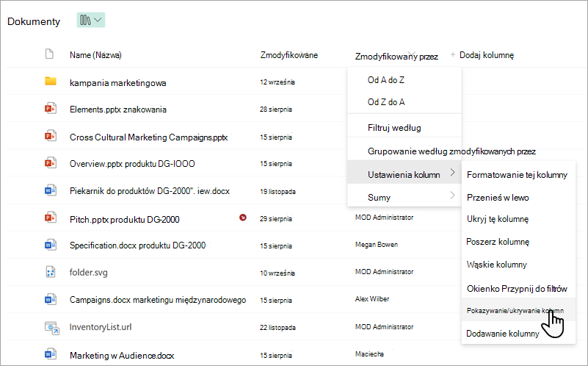Open the kampania marketingowa folder
Viewport: 588px width, 366px height.
point(117,83)
